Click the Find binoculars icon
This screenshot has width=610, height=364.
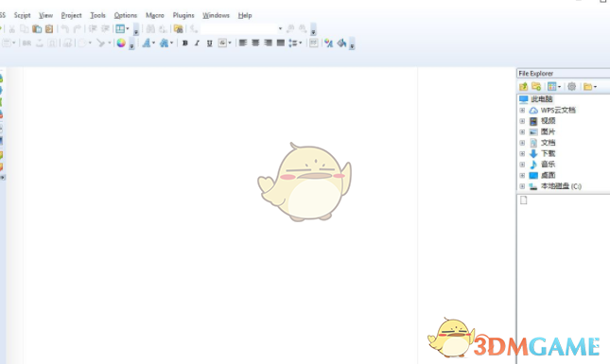tap(150, 28)
